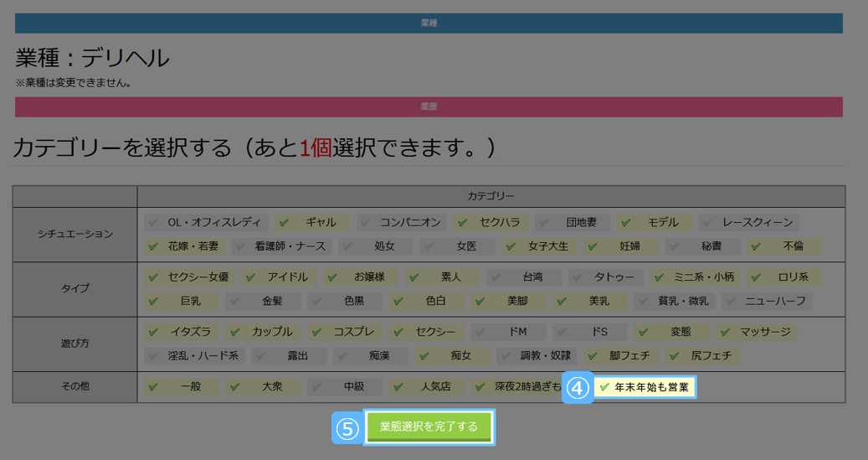Toggle the モデル checkbox
This screenshot has width=868, height=460.
click(654, 222)
